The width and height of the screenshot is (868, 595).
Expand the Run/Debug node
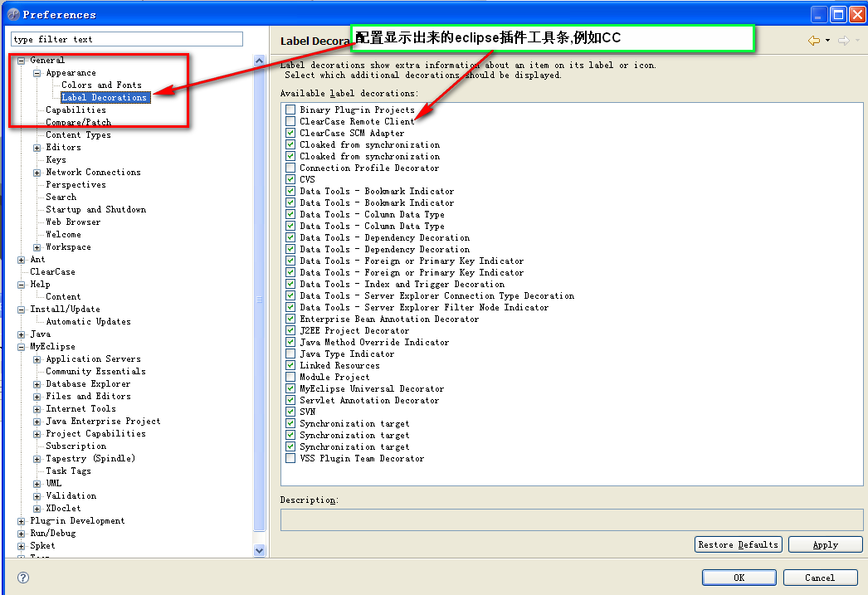click(x=21, y=534)
